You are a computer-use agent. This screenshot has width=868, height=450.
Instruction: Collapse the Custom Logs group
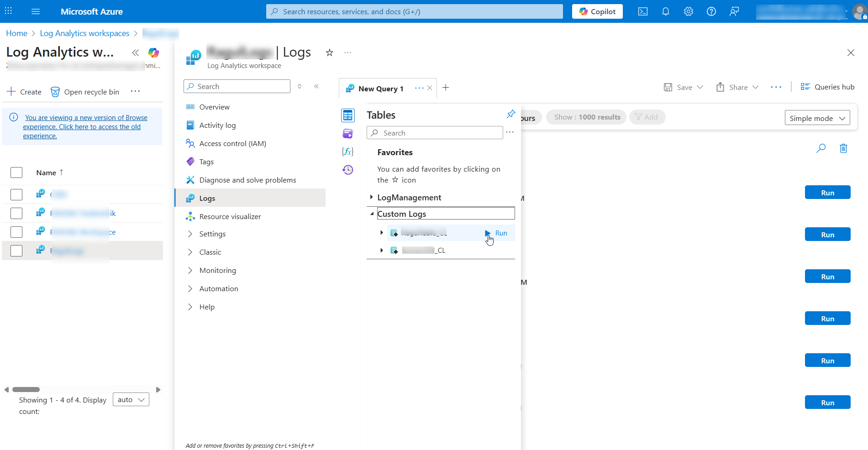pos(372,213)
